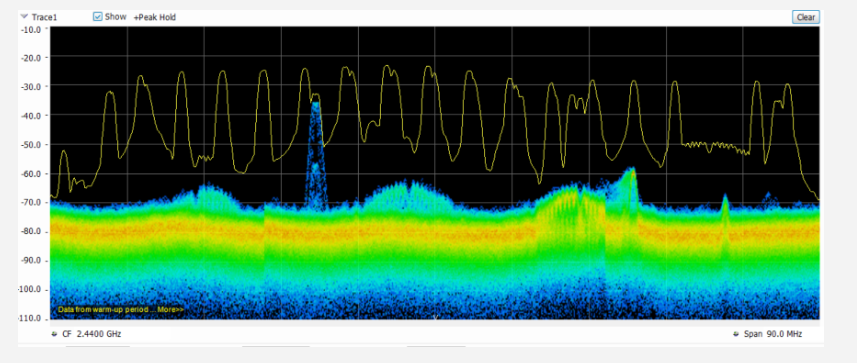Click the center frequency marker at graph bottom
The height and width of the screenshot is (363, 857).
[435, 317]
